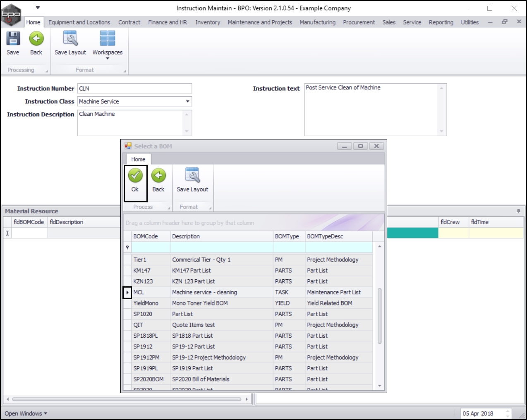Viewport: 527px width, 420px height.
Task: Click the fldCrew column header
Action: point(453,222)
